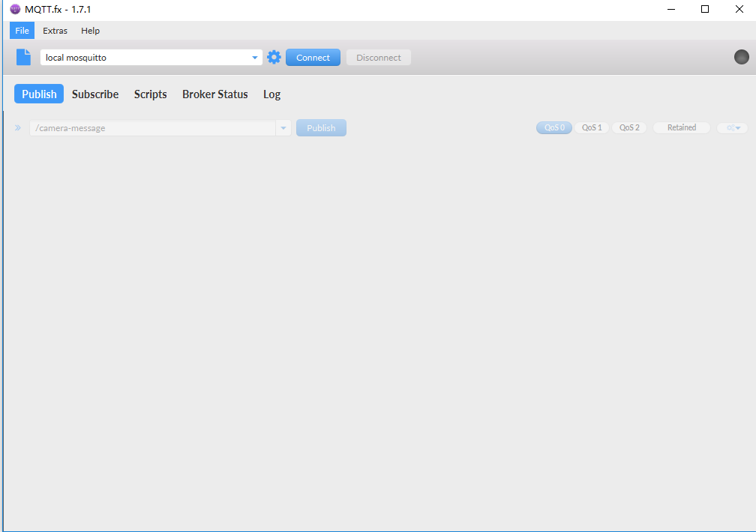
Task: Maximize the MQTT.fx window
Action: coord(705,9)
